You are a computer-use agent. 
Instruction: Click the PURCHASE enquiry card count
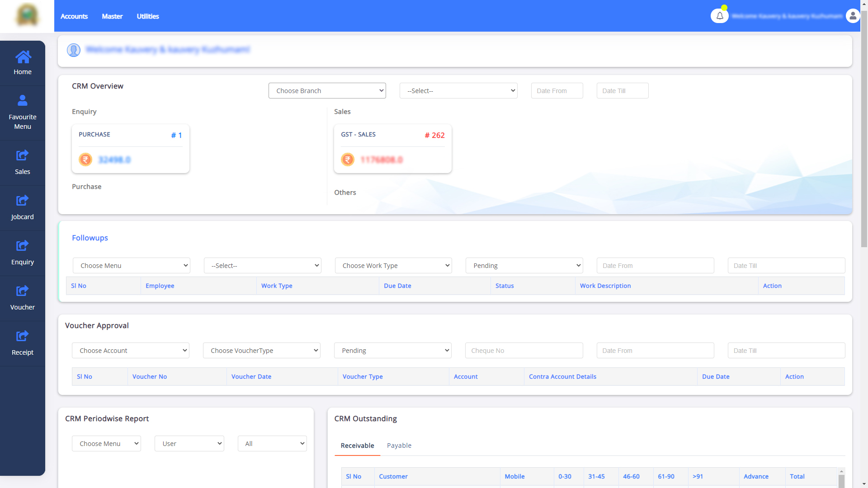[176, 135]
